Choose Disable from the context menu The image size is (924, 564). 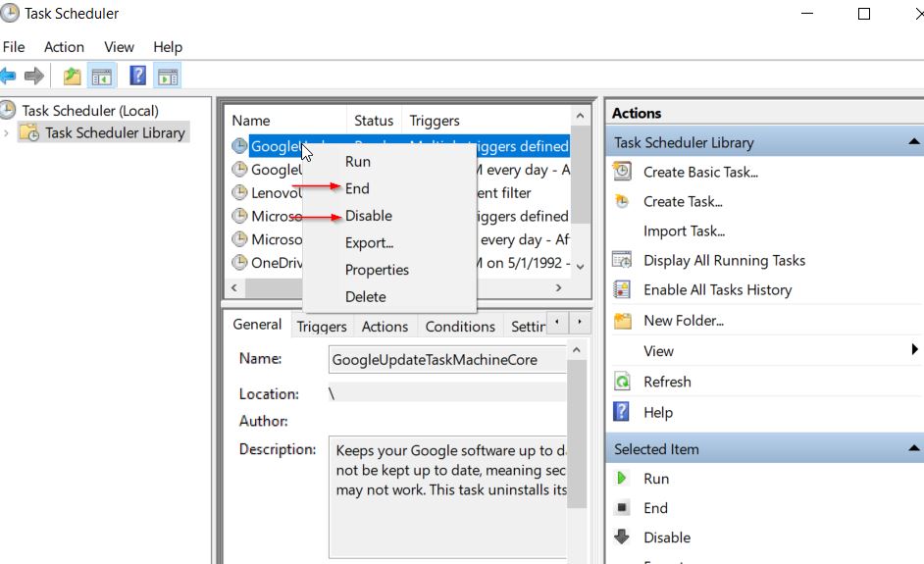[x=389, y=216]
